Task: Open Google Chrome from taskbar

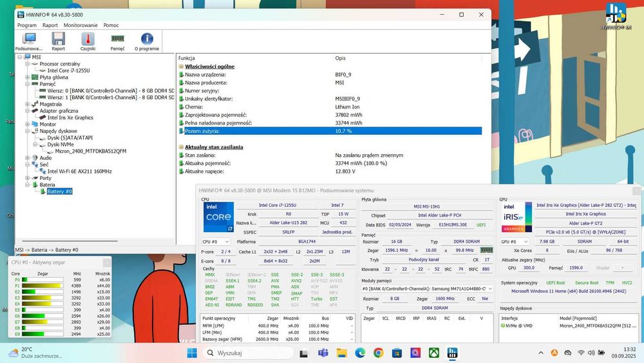Action: [378, 353]
